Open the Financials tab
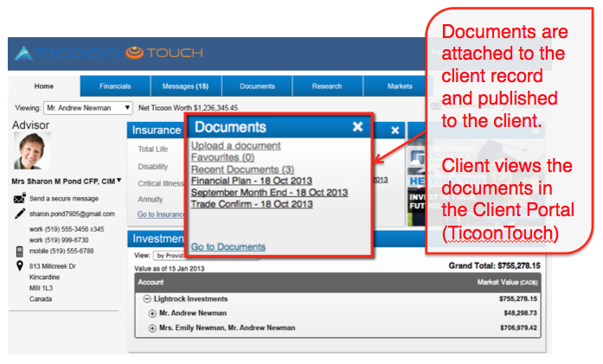 click(115, 86)
